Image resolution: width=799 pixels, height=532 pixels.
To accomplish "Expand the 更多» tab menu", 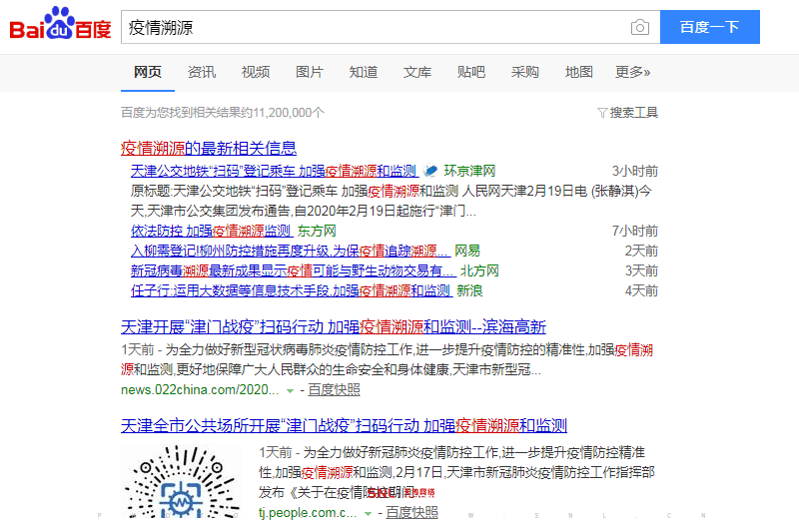I will (x=632, y=72).
